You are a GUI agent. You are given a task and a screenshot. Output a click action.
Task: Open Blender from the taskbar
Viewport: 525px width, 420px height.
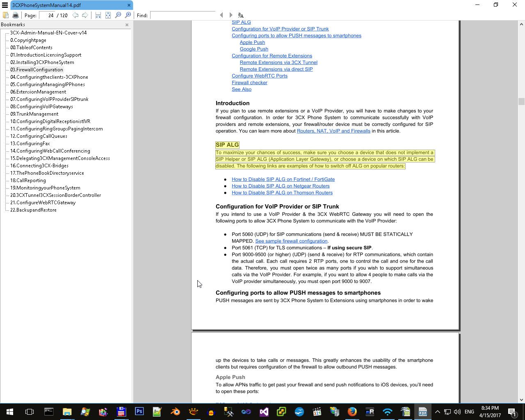[x=175, y=412]
